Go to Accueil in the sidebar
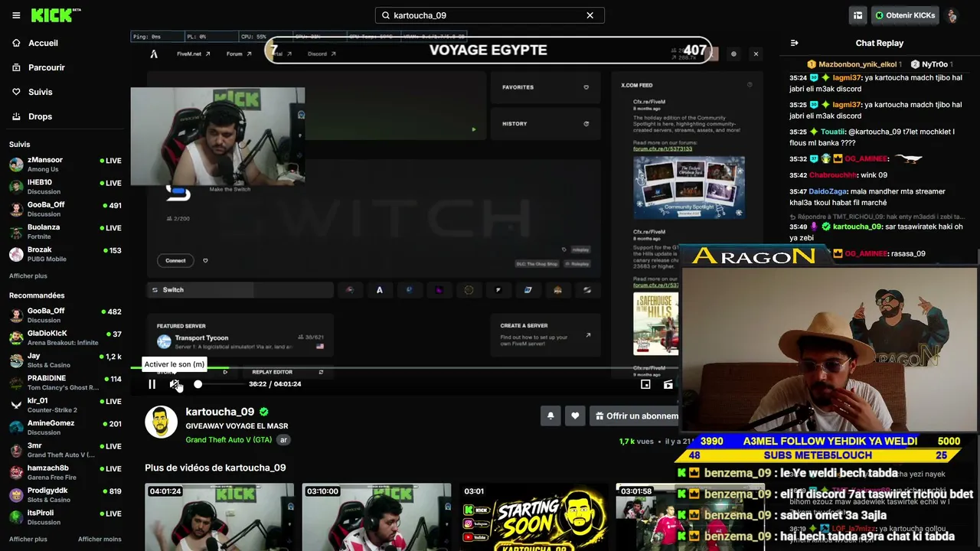Screen dimensions: 980x551 (44, 43)
